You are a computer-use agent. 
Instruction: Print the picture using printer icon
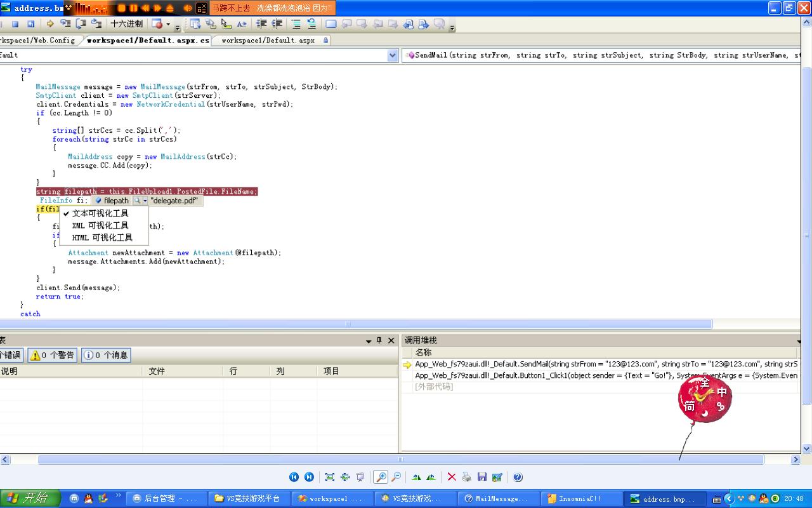(467, 477)
